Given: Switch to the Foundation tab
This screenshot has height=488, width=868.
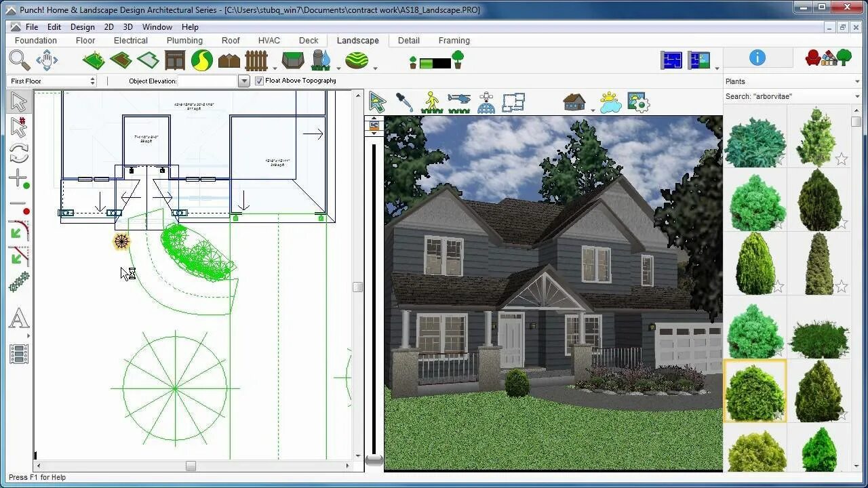Looking at the screenshot, I should point(36,41).
